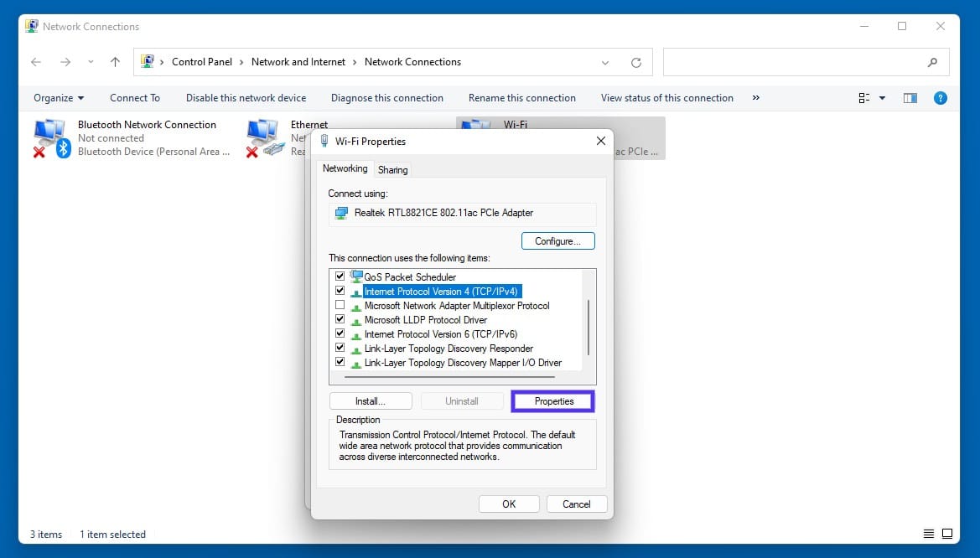Uncheck Internet Protocol Version 6 checkbox
This screenshot has width=980, height=558.
(x=340, y=334)
